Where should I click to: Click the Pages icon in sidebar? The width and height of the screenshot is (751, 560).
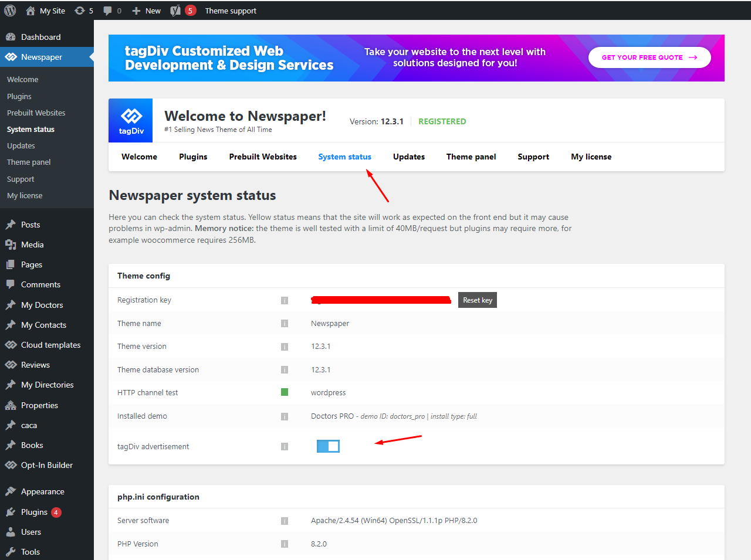click(11, 264)
